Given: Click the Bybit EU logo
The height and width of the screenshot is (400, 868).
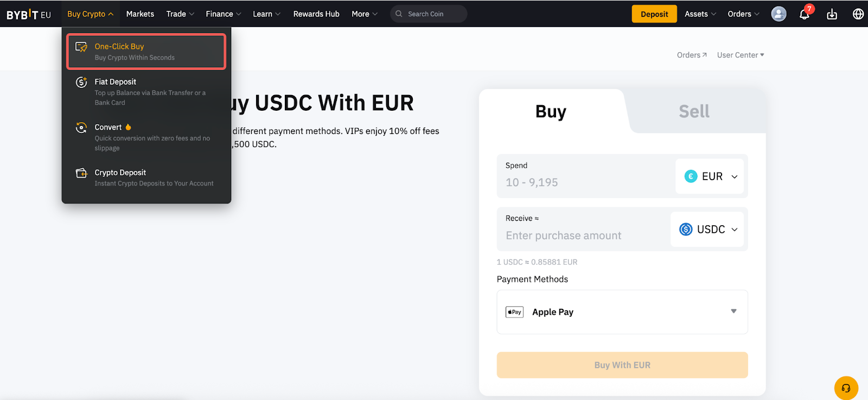Looking at the screenshot, I should (29, 15).
